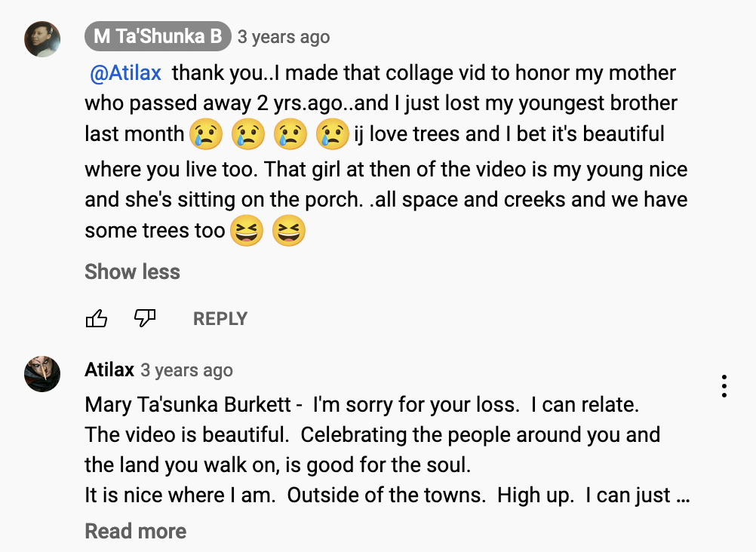756x552 pixels.
Task: Click "3 years ago" timestamp beside M Ta'Shunka B
Action: point(284,36)
